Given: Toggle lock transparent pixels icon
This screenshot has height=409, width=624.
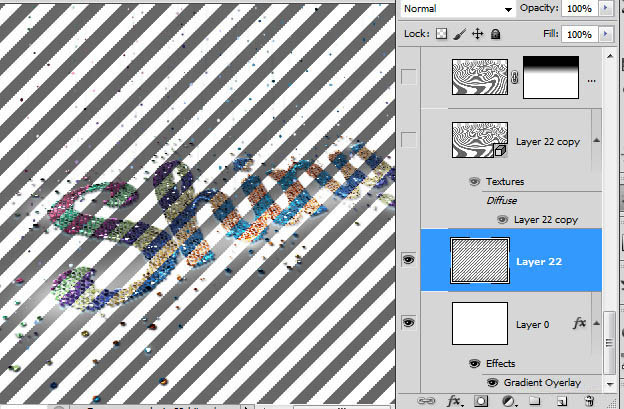Looking at the screenshot, I should 441,34.
